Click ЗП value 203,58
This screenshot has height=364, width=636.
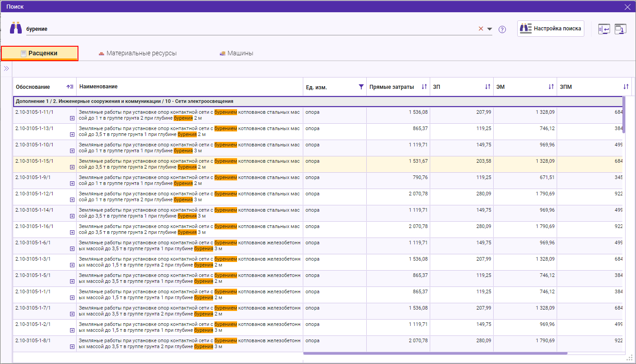click(484, 161)
